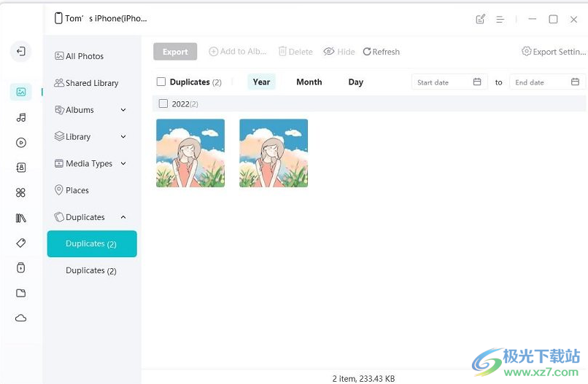This screenshot has width=588, height=384.
Task: Click the Library label in sidebar
Action: pyautogui.click(x=78, y=137)
